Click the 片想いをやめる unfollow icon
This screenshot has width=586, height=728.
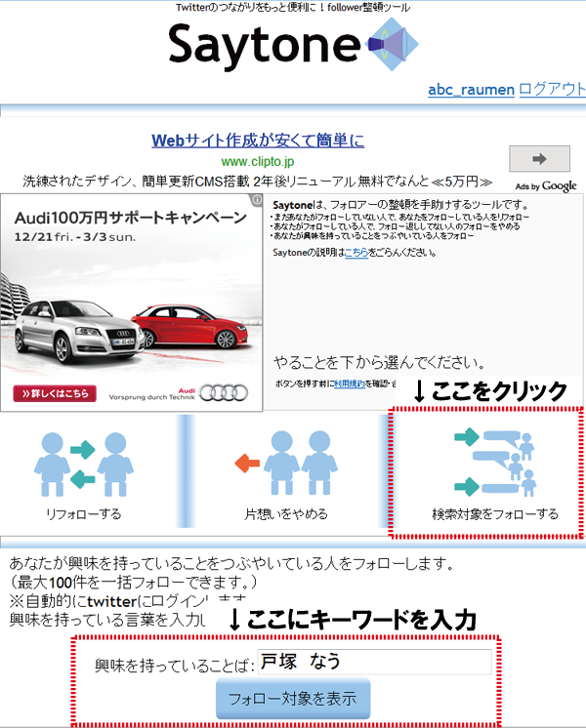[286, 463]
